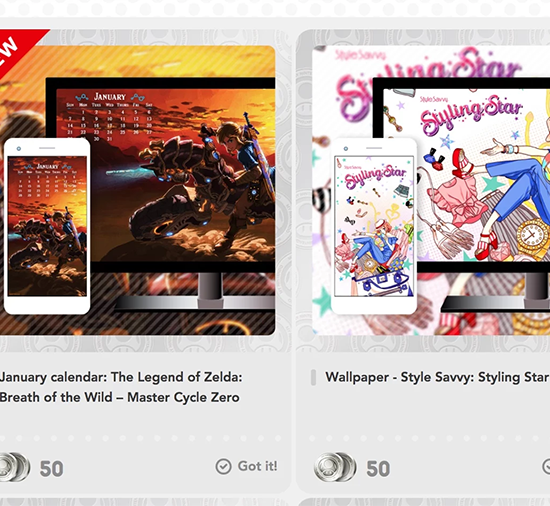Click the 50 point cost on the Zelda card

pos(52,469)
